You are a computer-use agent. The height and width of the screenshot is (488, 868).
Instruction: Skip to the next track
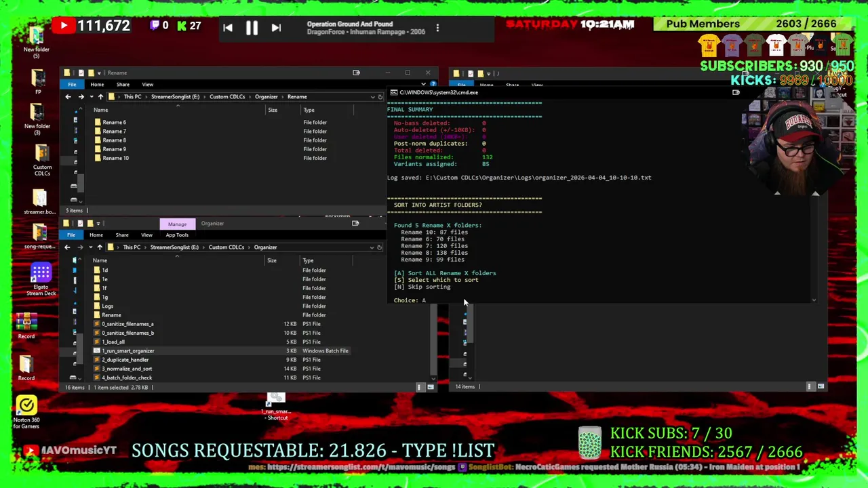coord(276,28)
